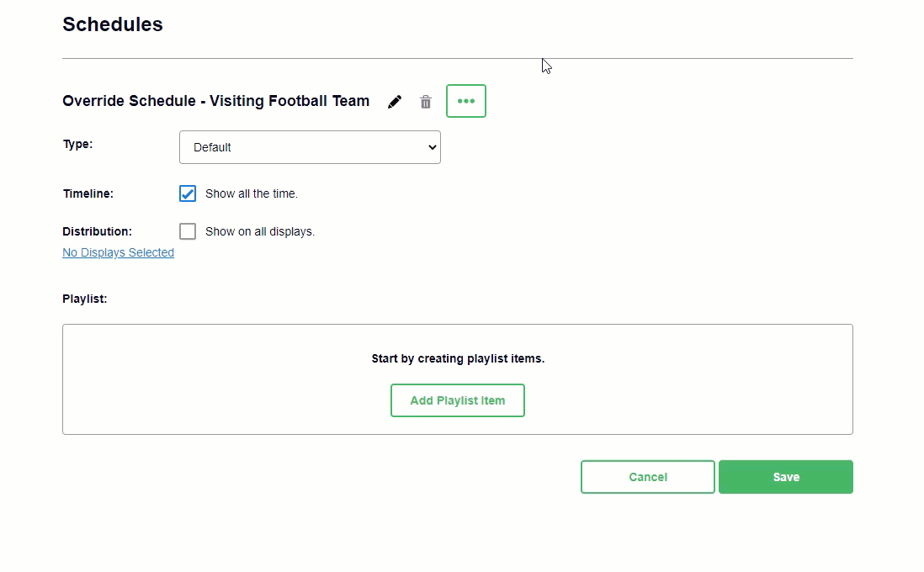The width and height of the screenshot is (924, 572).
Task: Click the "Show on all displays." label text
Action: (260, 231)
